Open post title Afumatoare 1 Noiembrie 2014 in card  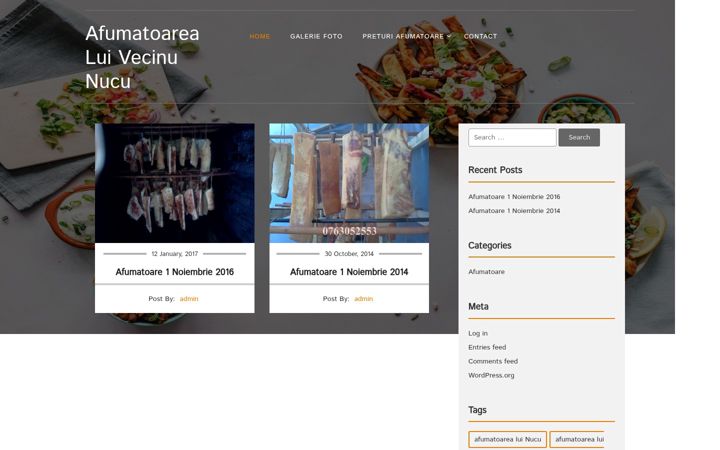[349, 272]
